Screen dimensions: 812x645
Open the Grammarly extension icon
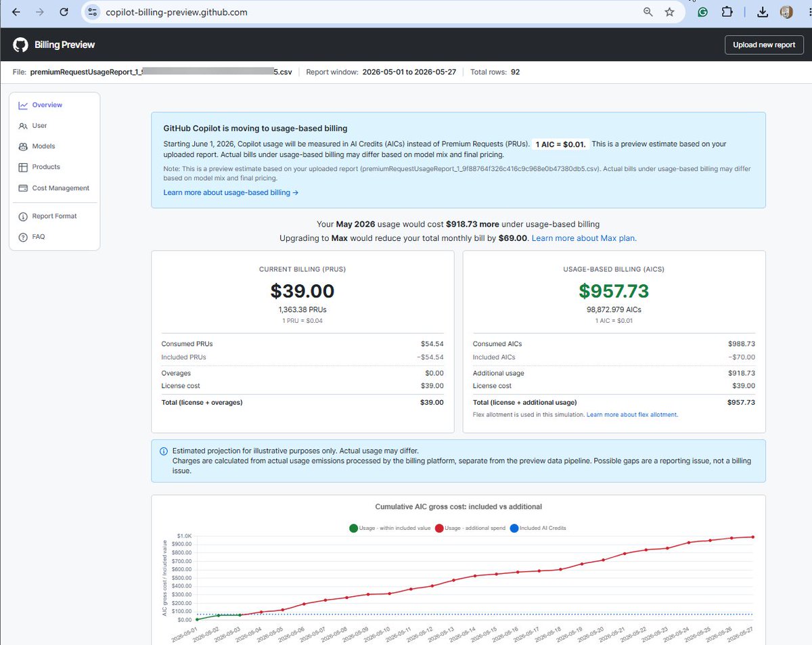pos(703,12)
